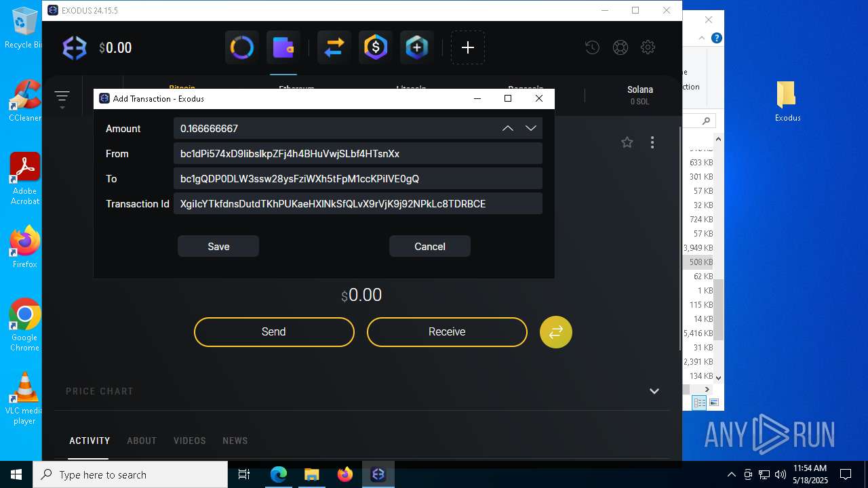
Task: Open Adobe Acrobat desktop shortcut
Action: [x=25, y=178]
